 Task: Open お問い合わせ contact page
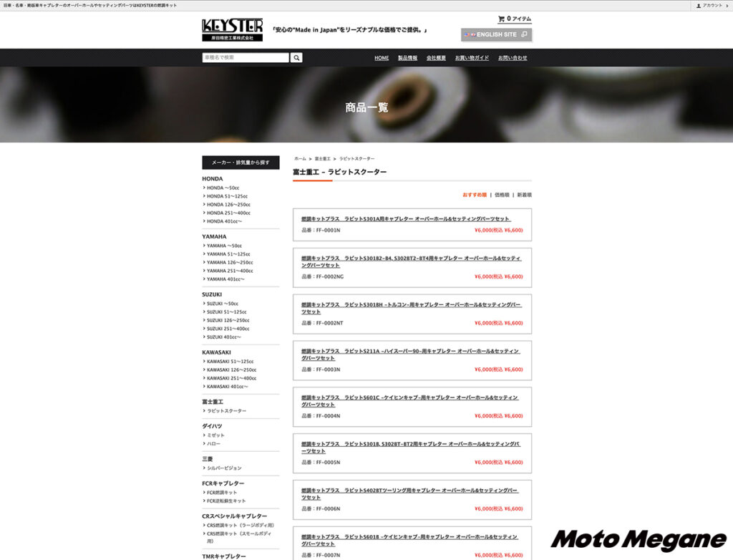coord(513,58)
